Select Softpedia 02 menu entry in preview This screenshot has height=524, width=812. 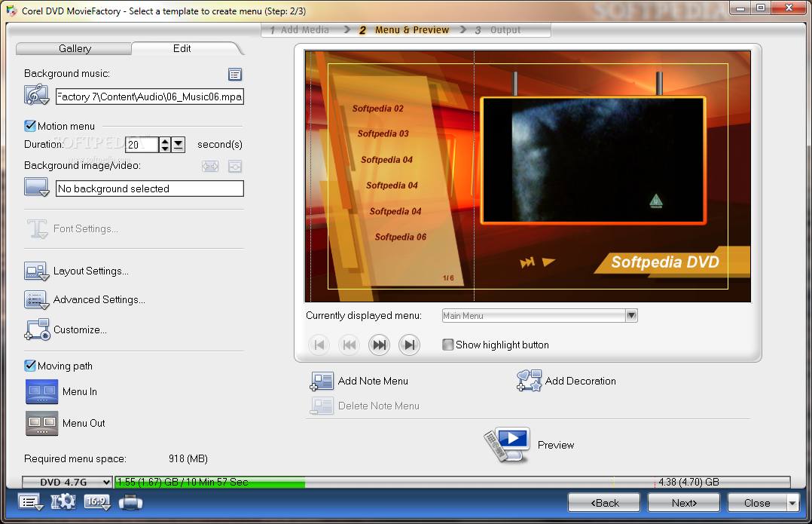pos(377,109)
